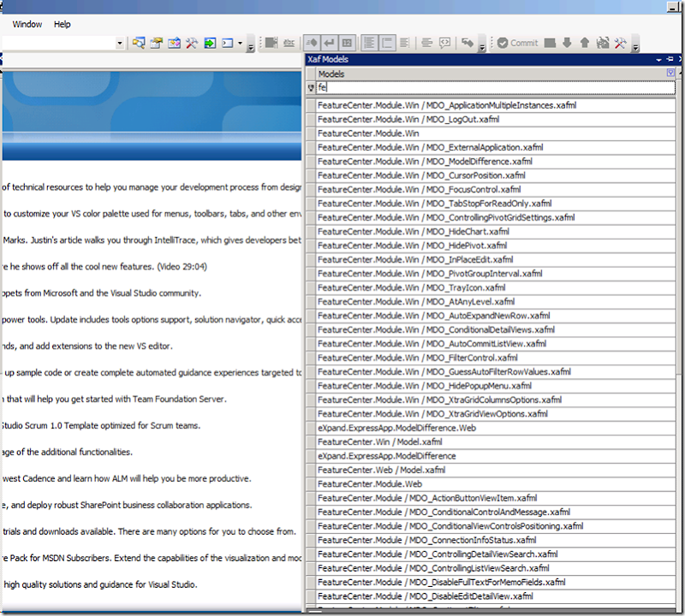The width and height of the screenshot is (685, 616).
Task: Open the Window menu
Action: 27,25
